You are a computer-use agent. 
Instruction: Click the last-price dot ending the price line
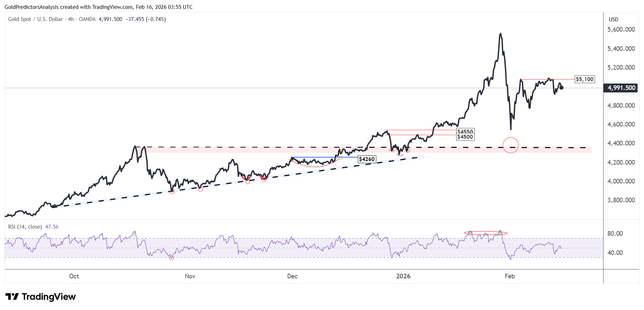coord(561,87)
